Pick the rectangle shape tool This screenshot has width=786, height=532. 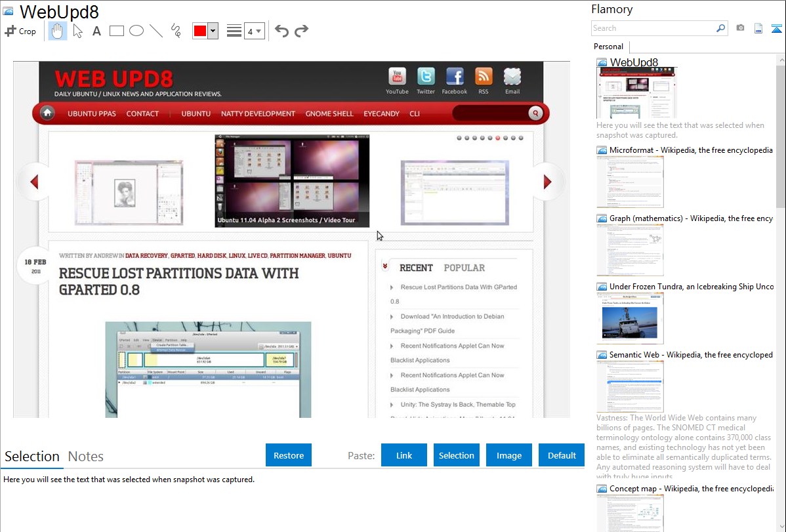(x=116, y=31)
